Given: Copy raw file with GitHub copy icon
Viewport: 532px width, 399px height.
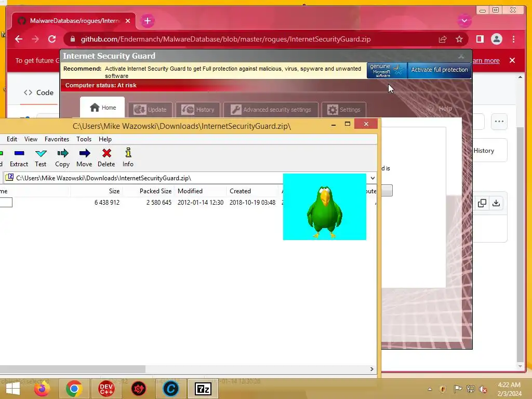Looking at the screenshot, I should pos(482,203).
